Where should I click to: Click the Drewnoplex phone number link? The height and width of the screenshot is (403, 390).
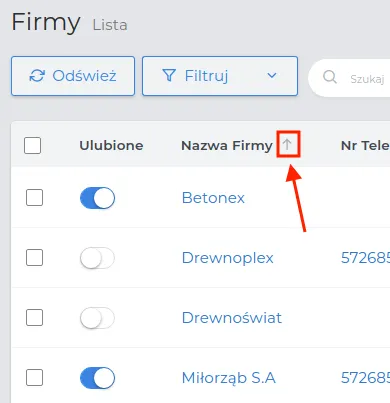(x=365, y=258)
